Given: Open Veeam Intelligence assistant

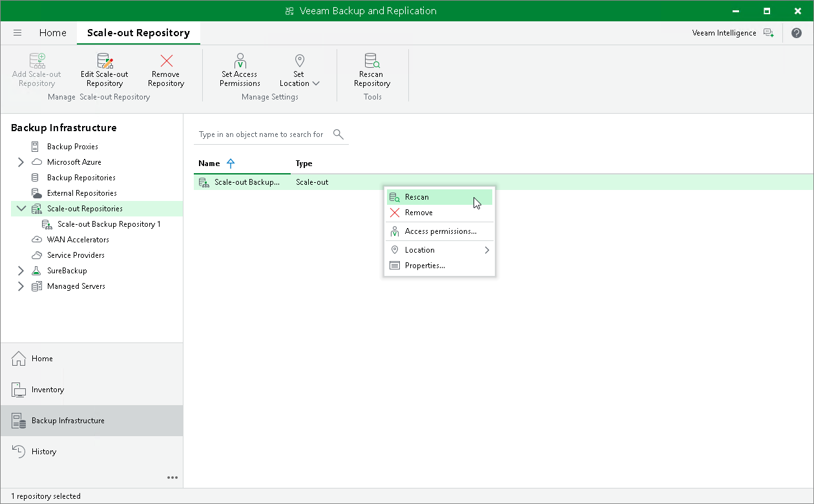Looking at the screenshot, I should click(x=769, y=33).
